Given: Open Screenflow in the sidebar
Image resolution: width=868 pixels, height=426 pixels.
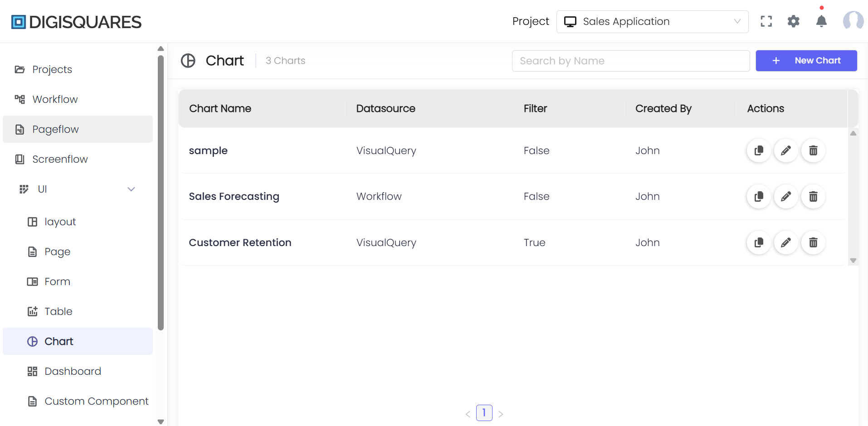Looking at the screenshot, I should 78,159.
